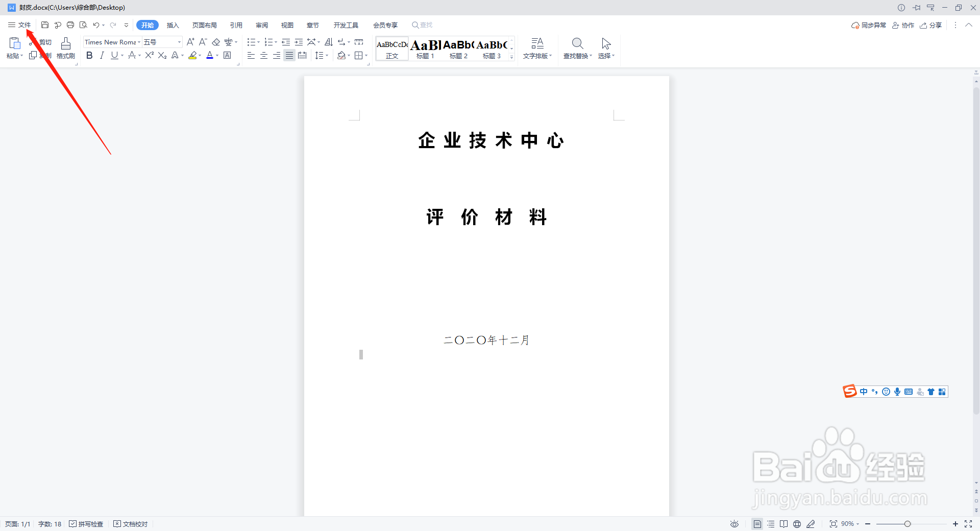Open the Text Layout (文字排版) tool
The image size is (980, 531).
[537, 49]
